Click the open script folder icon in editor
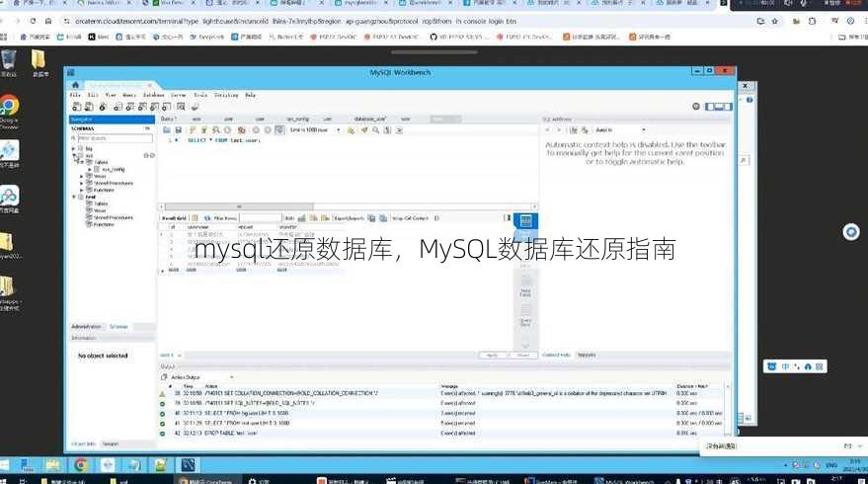868x484 pixels. click(x=167, y=130)
